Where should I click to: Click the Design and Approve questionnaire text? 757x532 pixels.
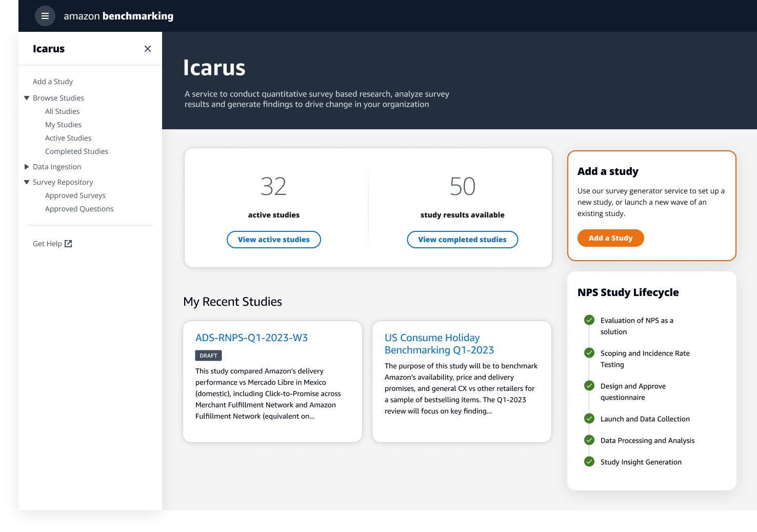[633, 392]
